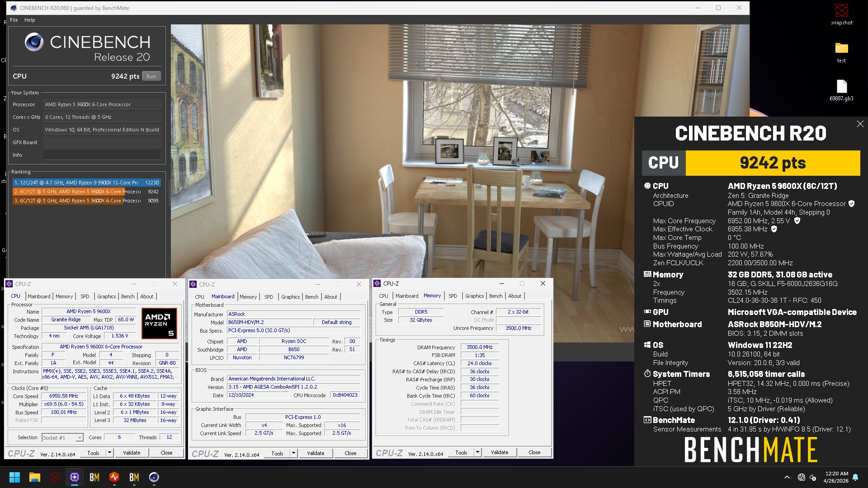Click the GFX Board field
Image resolution: width=868 pixels, height=488 pixels.
tap(102, 142)
